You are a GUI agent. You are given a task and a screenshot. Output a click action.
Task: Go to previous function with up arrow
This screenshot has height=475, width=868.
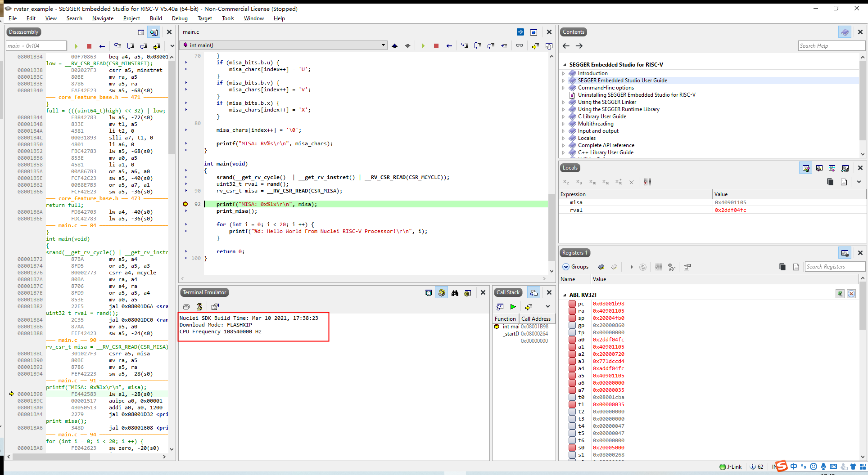395,45
